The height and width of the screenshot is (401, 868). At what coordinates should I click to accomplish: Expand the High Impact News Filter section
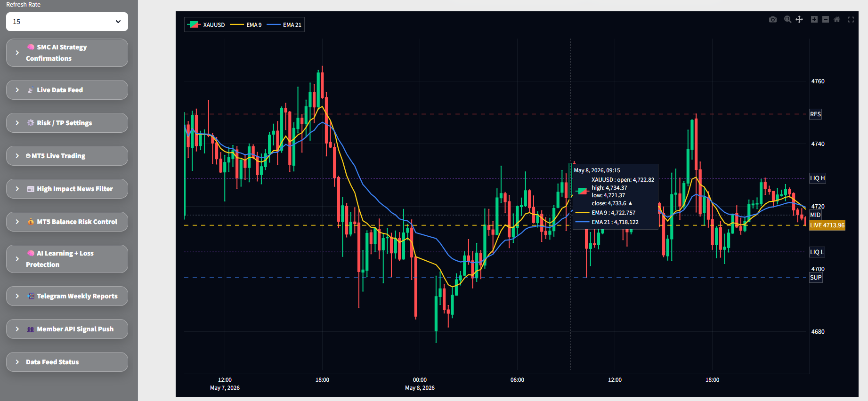click(x=67, y=189)
